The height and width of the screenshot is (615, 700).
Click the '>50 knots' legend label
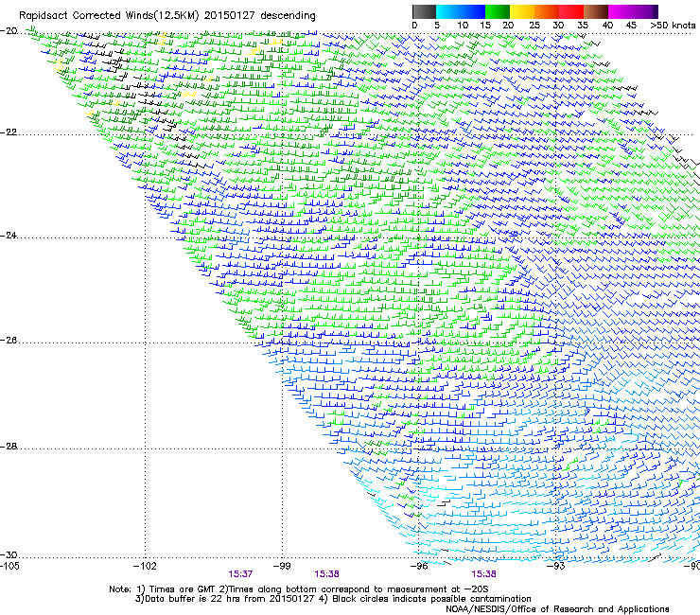tap(674, 26)
